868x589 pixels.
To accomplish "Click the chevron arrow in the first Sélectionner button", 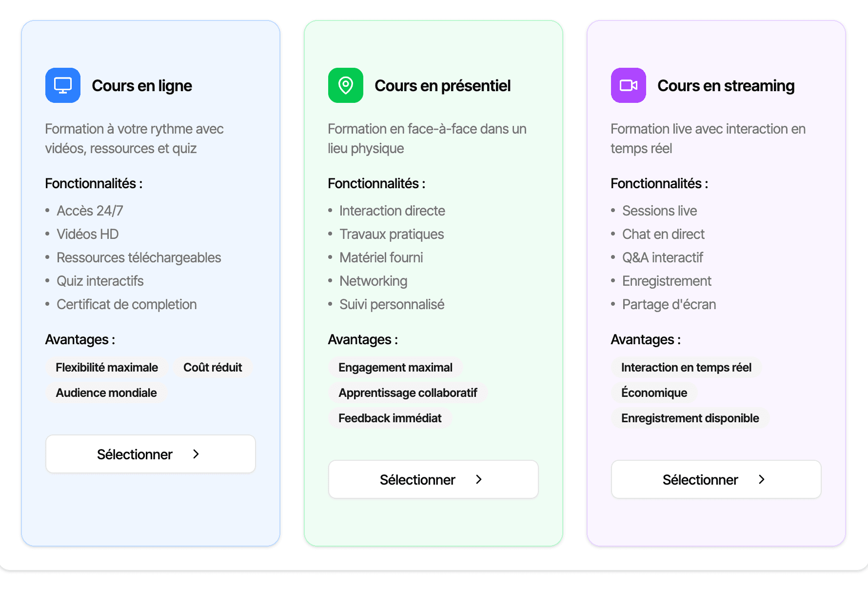I will coord(196,454).
